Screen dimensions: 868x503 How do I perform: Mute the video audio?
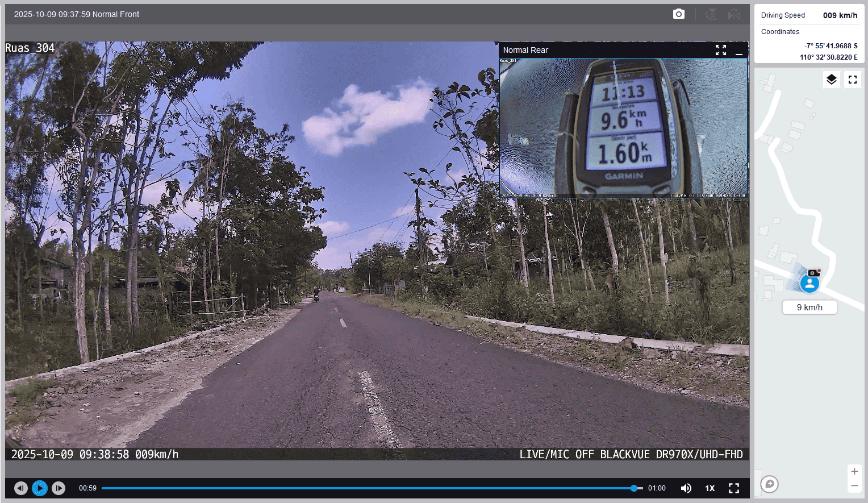coord(686,488)
